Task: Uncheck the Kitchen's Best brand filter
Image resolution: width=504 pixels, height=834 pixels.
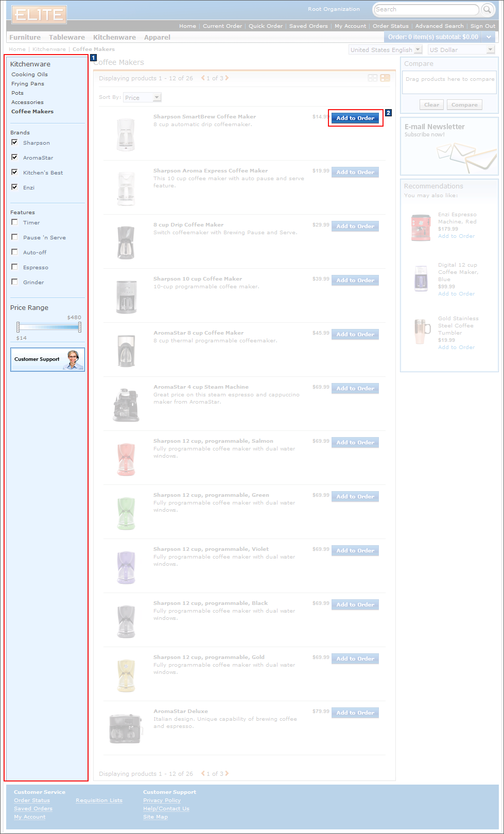Action: click(x=14, y=172)
